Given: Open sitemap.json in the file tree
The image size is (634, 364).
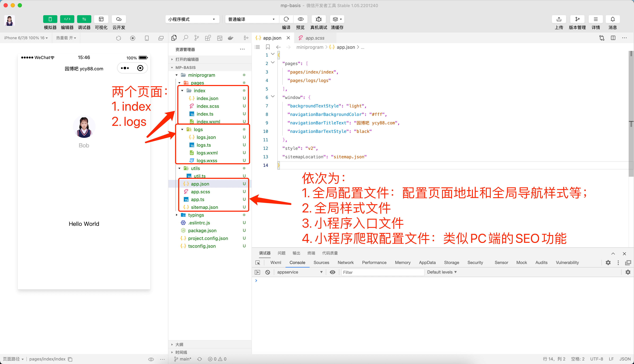Looking at the screenshot, I should (210, 207).
